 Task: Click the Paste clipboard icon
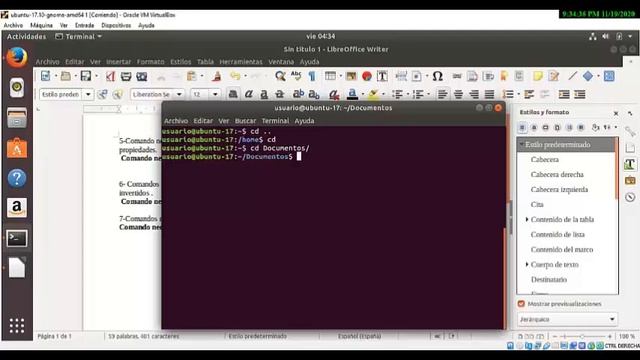point(191,76)
